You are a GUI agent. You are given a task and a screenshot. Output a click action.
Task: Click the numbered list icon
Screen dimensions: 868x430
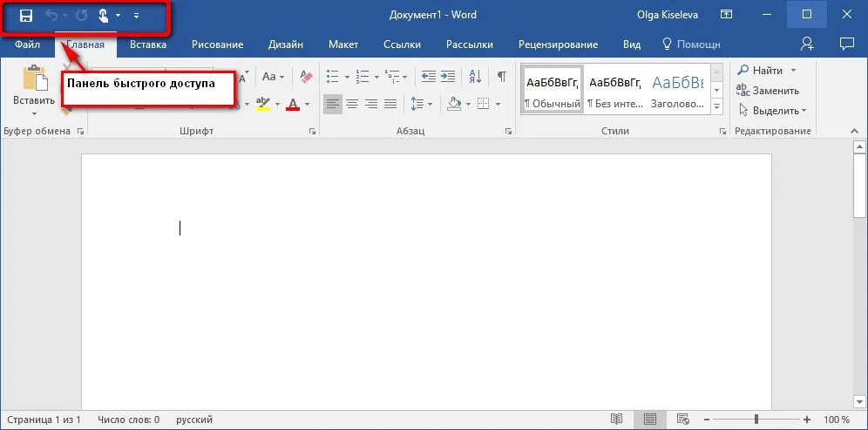point(363,77)
